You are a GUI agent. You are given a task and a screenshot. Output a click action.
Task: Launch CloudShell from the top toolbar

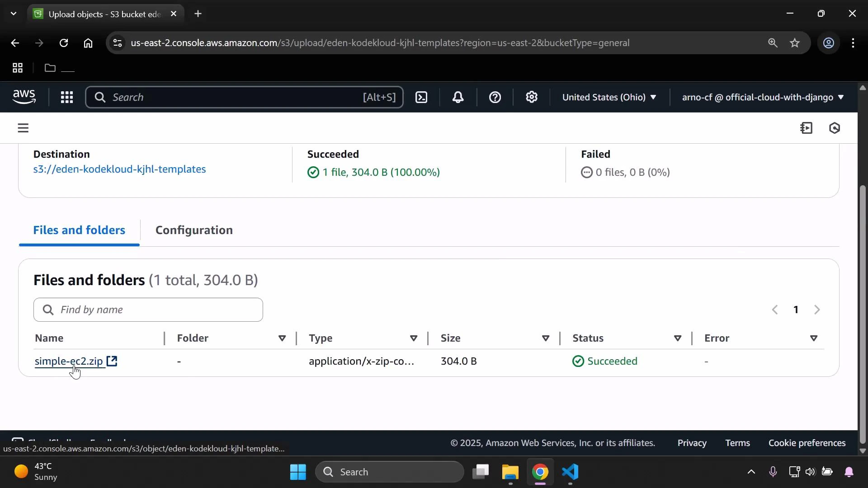click(x=421, y=97)
